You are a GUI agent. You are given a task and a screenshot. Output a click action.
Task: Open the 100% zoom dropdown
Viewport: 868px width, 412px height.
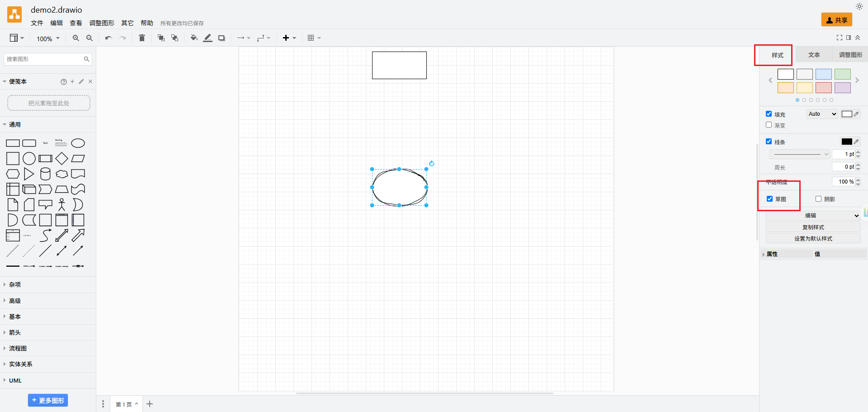pyautogui.click(x=48, y=38)
